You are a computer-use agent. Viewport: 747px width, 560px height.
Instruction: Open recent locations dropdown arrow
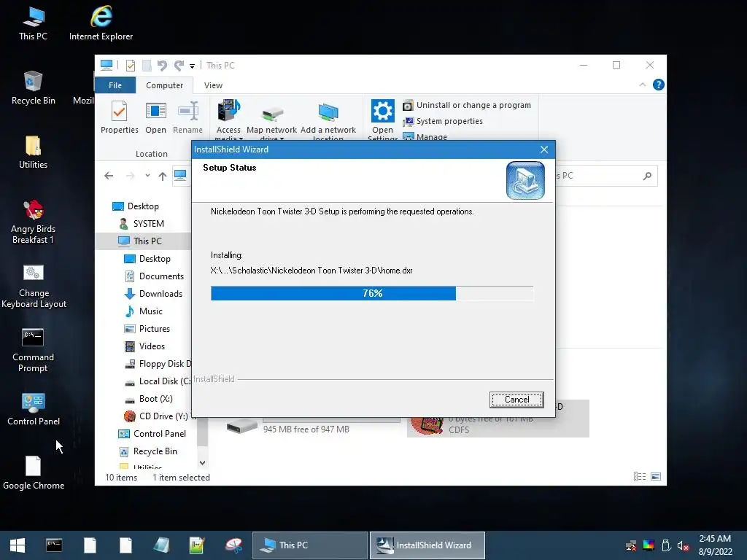pos(147,176)
